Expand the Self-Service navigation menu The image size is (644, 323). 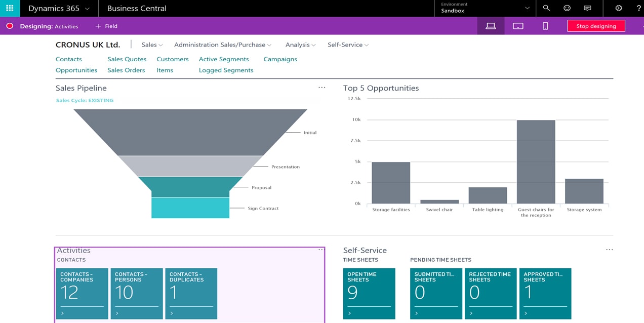coord(348,45)
